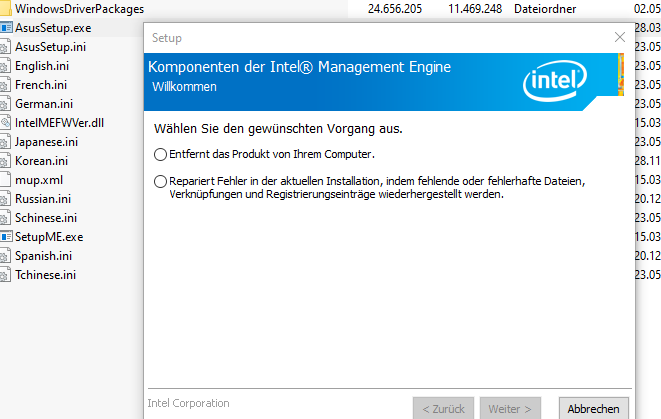Screen dimensions: 661x419
Task: Click the file name Tchinese.ini
Action: pyautogui.click(x=46, y=275)
